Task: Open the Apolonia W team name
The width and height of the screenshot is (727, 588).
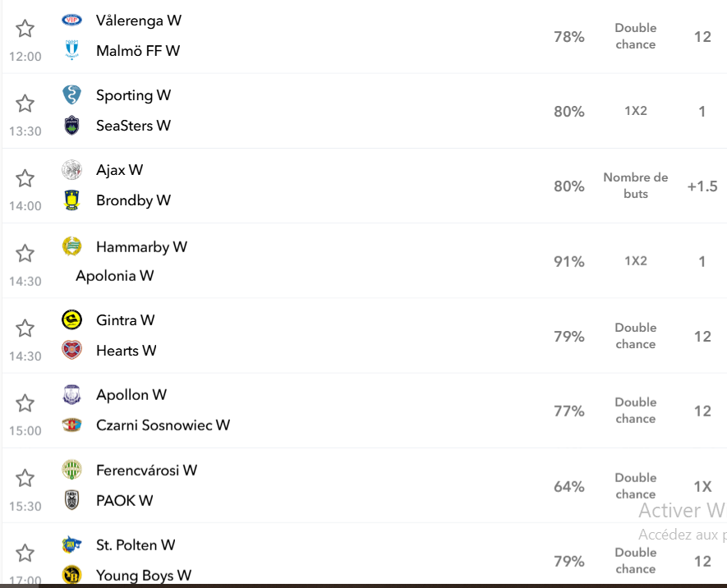Action: (x=114, y=276)
